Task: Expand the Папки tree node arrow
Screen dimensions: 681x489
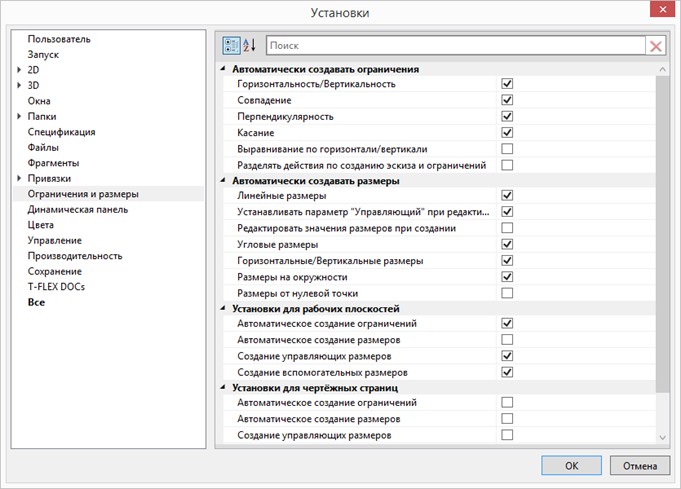Action: [19, 116]
